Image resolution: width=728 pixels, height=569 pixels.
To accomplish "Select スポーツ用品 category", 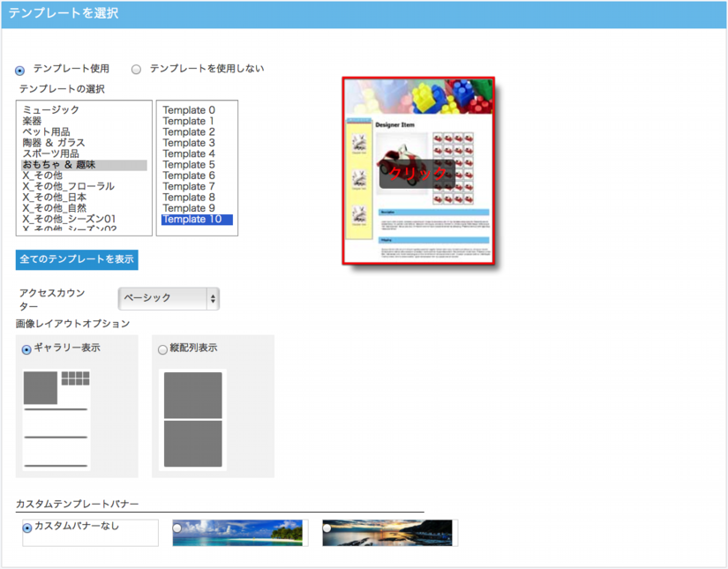I will click(x=51, y=153).
